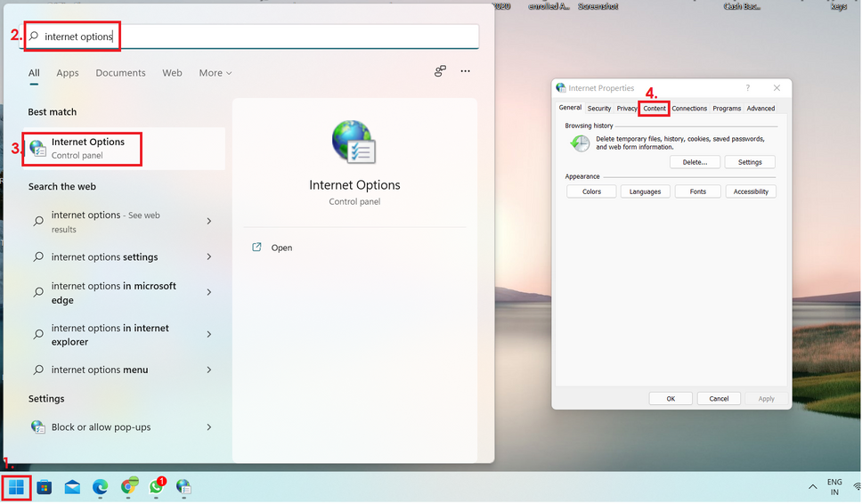Image resolution: width=862 pixels, height=504 pixels.
Task: Open the Mail app on the taskbar
Action: click(72, 487)
